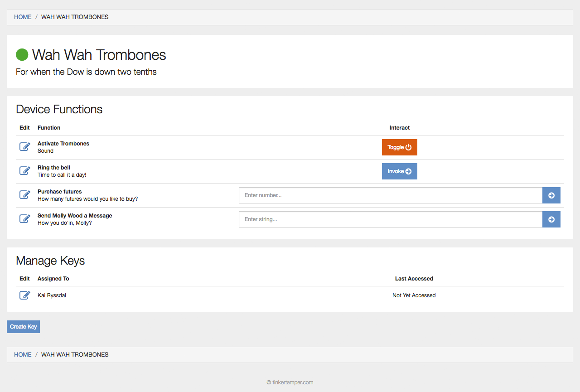Screen dimensions: 580x392
Task: Click the Manage Keys heading
Action: [50, 261]
